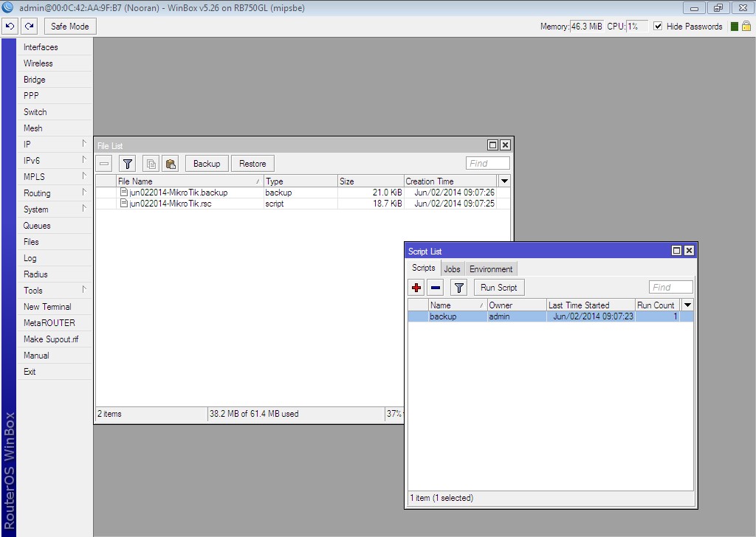Sort by File Name column header
The image size is (756, 537).
[190, 181]
